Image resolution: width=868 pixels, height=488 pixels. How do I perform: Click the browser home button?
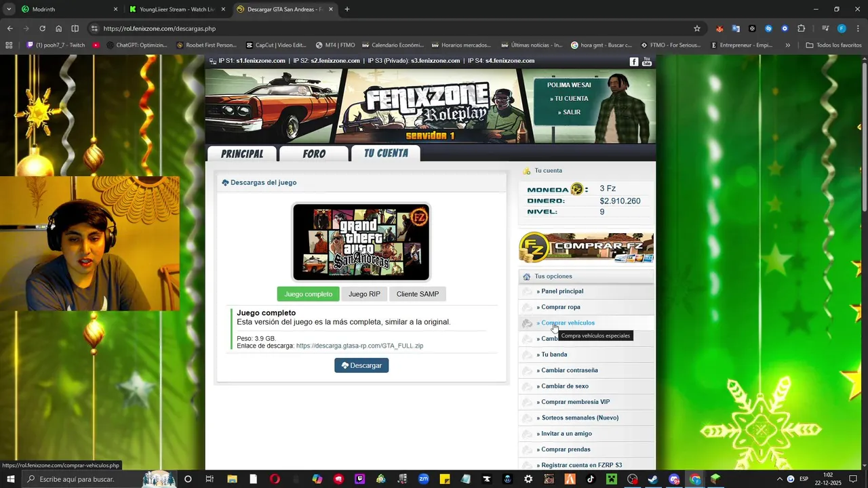[59, 28]
